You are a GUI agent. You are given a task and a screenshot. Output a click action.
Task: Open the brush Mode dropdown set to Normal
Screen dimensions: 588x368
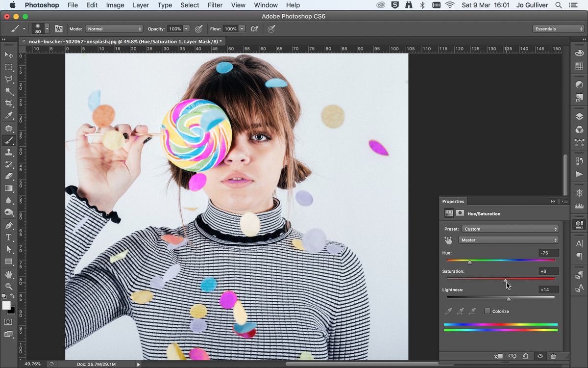pyautogui.click(x=114, y=28)
